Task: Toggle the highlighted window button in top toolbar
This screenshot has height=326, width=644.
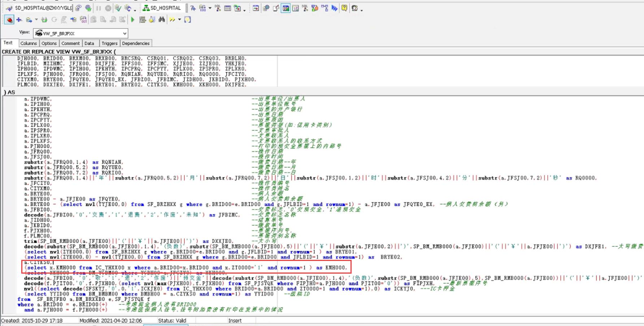Action: tap(286, 8)
